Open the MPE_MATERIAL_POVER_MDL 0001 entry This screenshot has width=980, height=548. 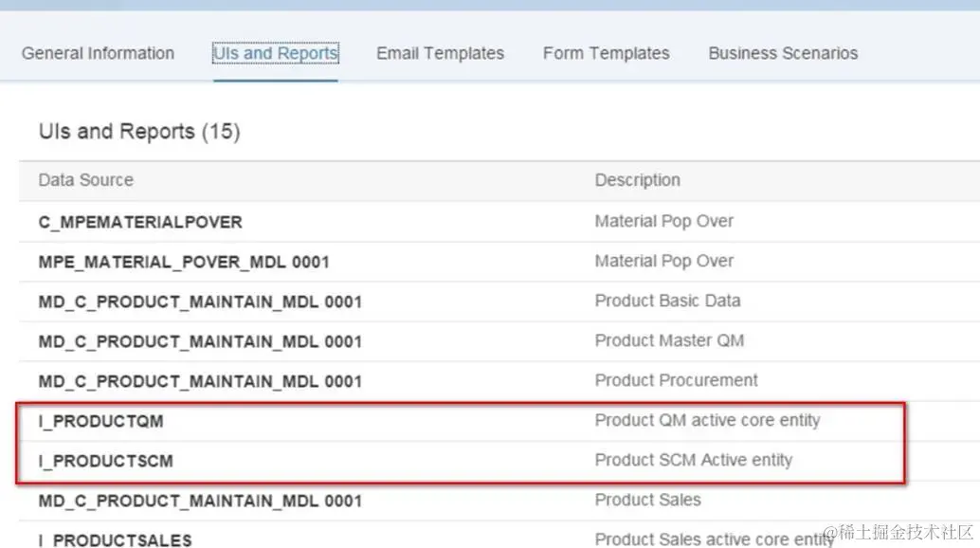point(184,262)
